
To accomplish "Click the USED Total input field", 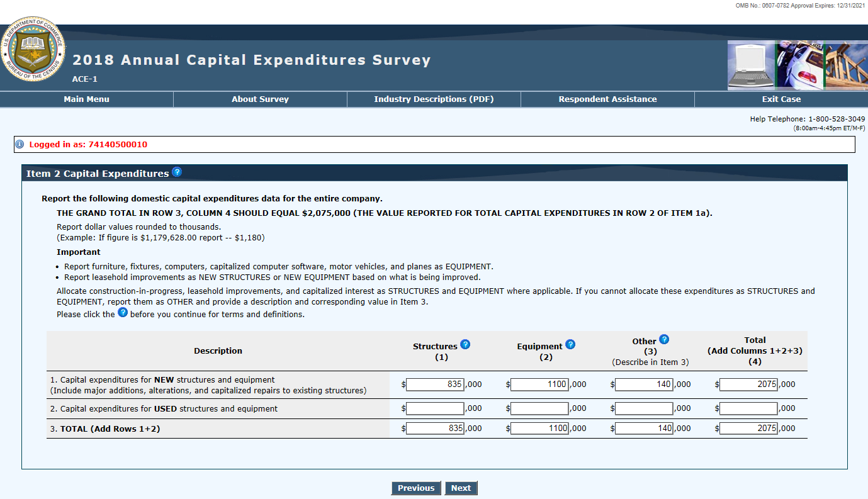I will pyautogui.click(x=748, y=408).
